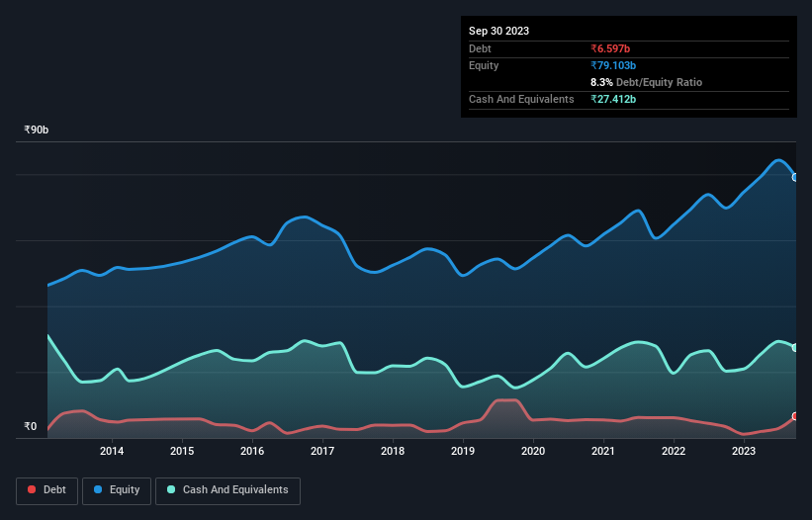The height and width of the screenshot is (520, 812).
Task: Click the 2019 x-axis label
Action: click(x=463, y=451)
